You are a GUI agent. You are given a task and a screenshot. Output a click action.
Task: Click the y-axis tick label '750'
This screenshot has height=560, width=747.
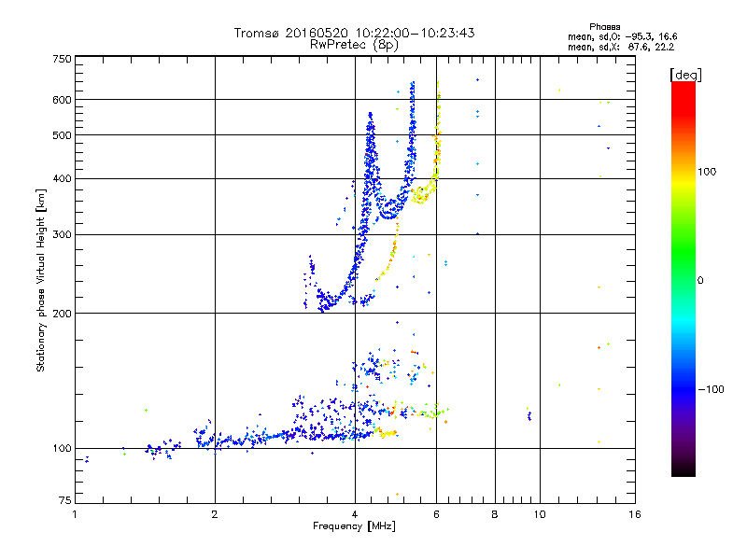tap(62, 59)
